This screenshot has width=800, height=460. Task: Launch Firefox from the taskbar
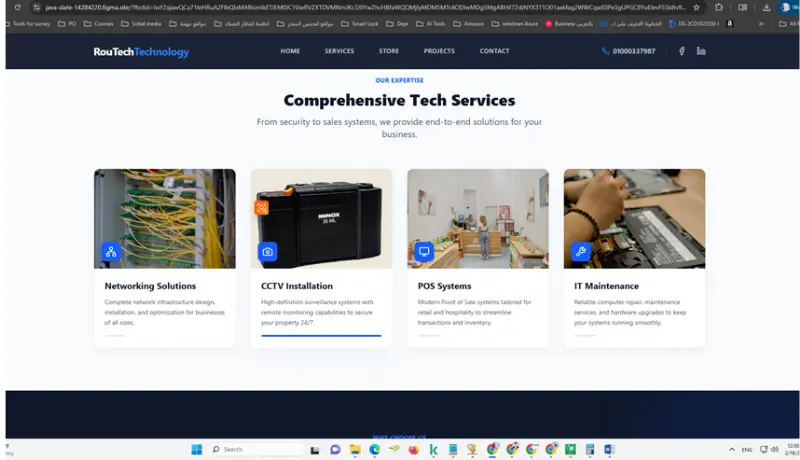413,449
